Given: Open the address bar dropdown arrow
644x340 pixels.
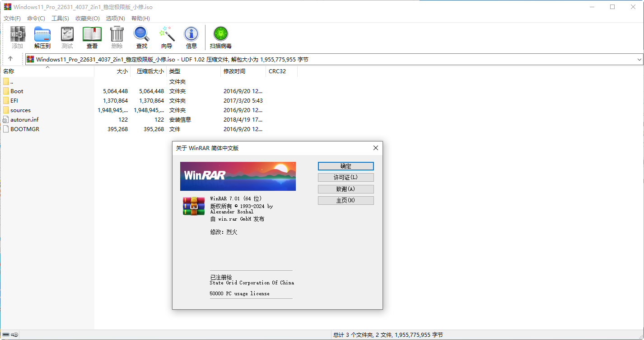Looking at the screenshot, I should click(639, 59).
